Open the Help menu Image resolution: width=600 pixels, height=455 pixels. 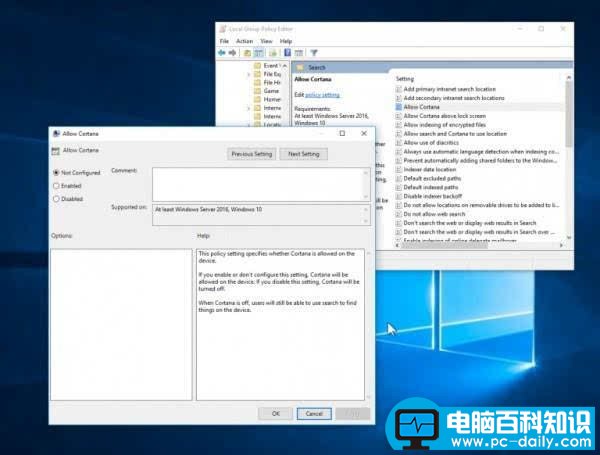point(286,41)
